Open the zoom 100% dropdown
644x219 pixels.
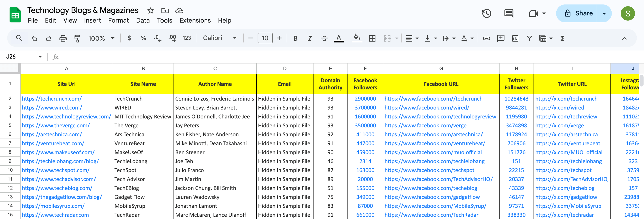[x=101, y=38]
